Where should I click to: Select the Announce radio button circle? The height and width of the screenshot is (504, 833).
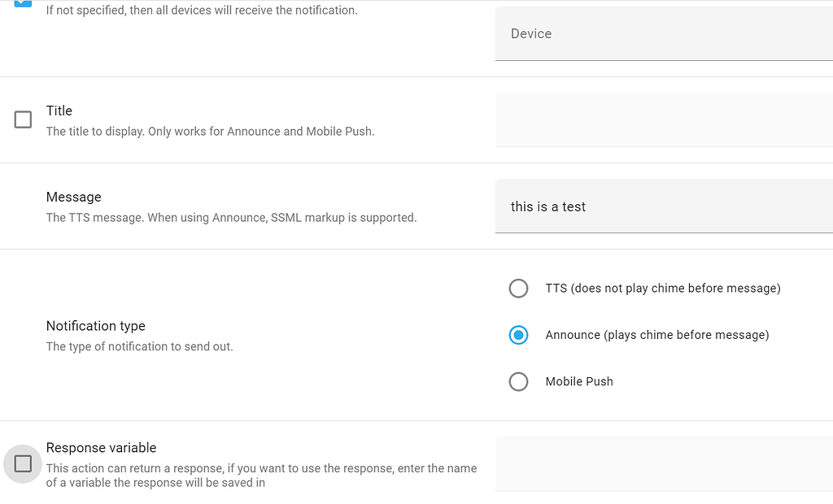click(518, 335)
